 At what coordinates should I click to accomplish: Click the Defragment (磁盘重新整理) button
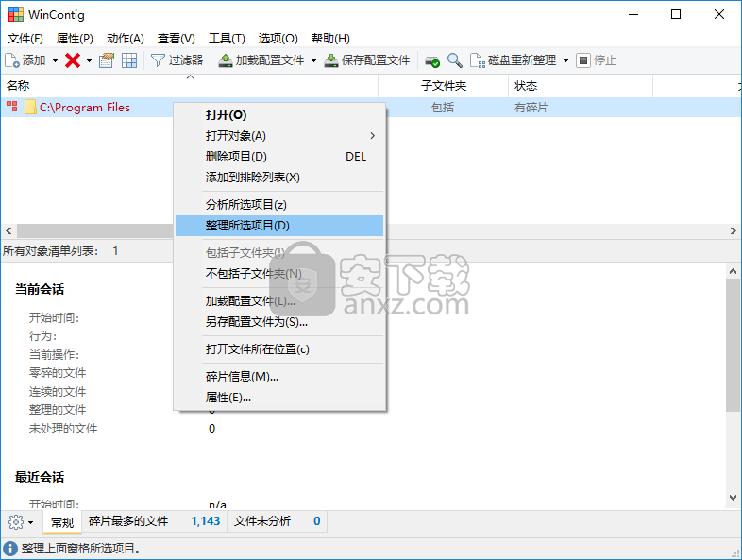[513, 60]
